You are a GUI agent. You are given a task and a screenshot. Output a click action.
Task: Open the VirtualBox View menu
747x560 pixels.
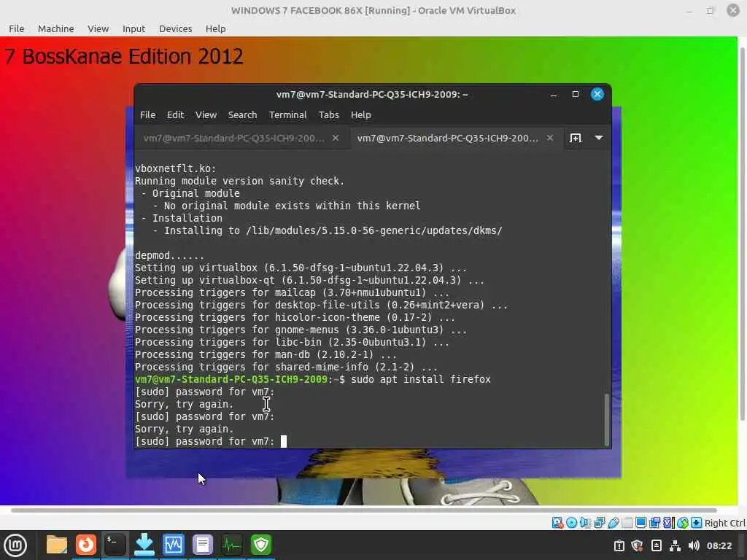pyautogui.click(x=98, y=28)
